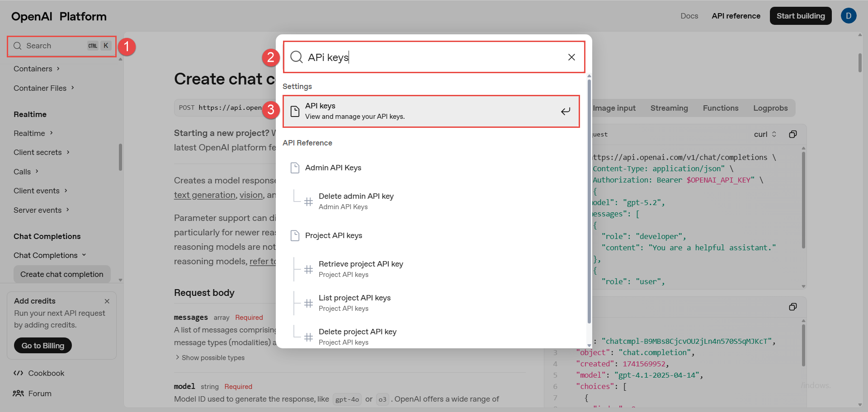868x412 pixels.
Task: Click the copy icon on the response code block
Action: tap(793, 307)
